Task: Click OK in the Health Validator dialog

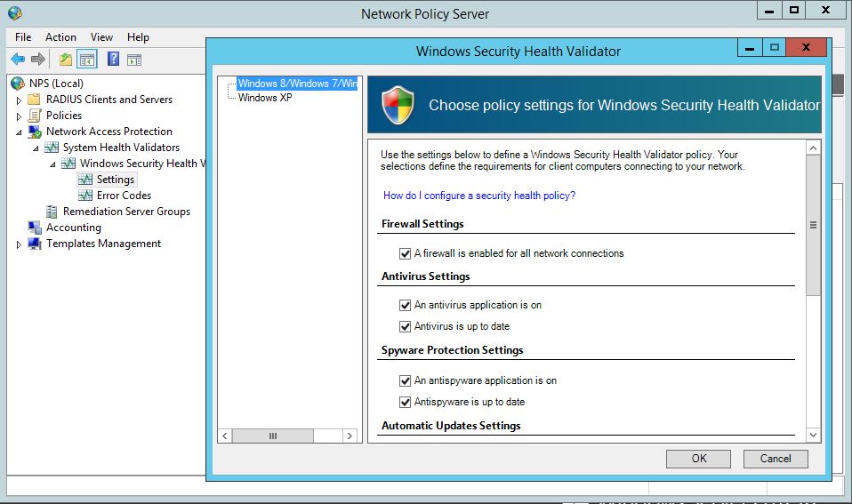Action: [698, 459]
